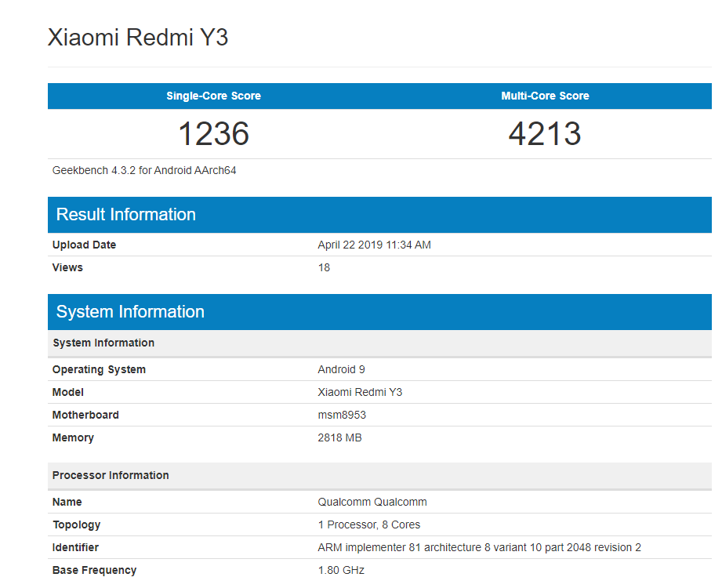Select the Topology label
The height and width of the screenshot is (588, 722).
point(77,525)
